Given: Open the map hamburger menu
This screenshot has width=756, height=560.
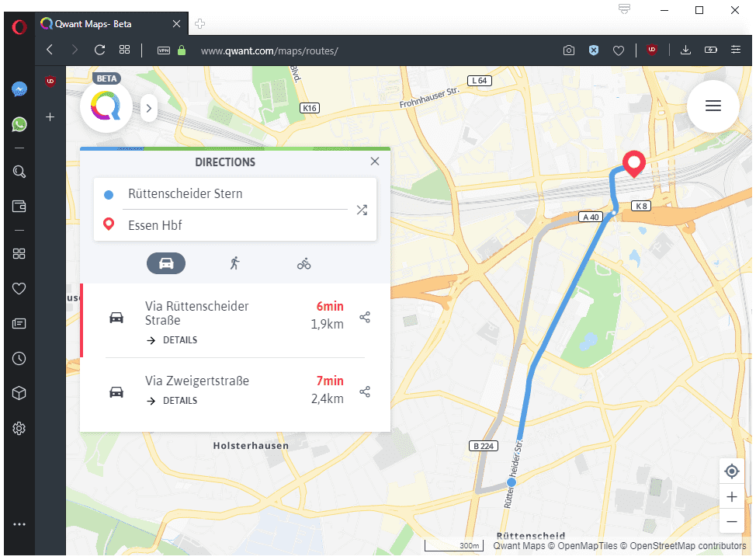Looking at the screenshot, I should [713, 106].
